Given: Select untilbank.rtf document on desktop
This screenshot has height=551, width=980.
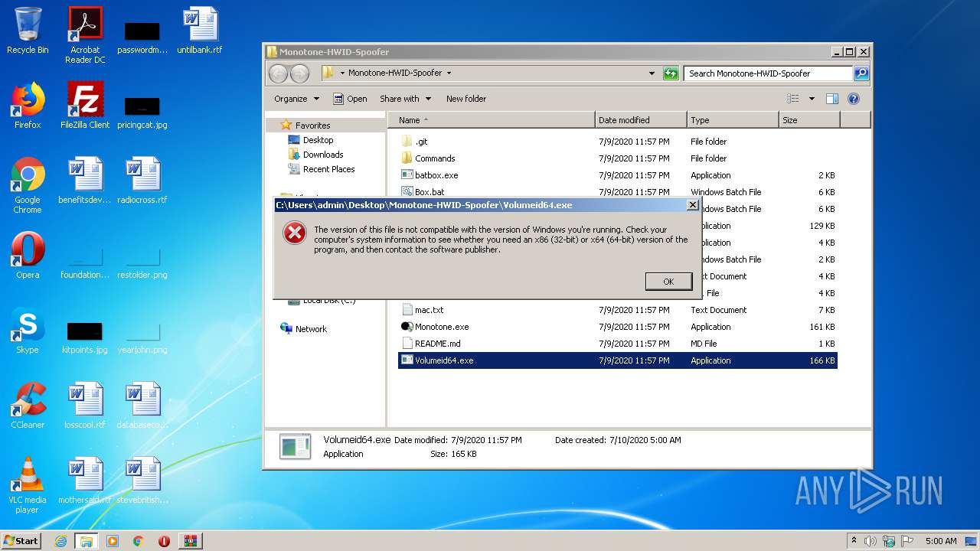Looking at the screenshot, I should click(200, 31).
